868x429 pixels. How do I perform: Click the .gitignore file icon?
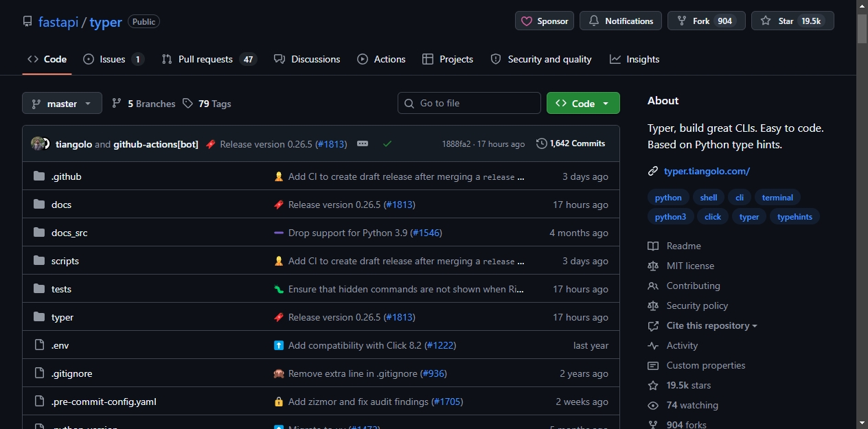39,373
